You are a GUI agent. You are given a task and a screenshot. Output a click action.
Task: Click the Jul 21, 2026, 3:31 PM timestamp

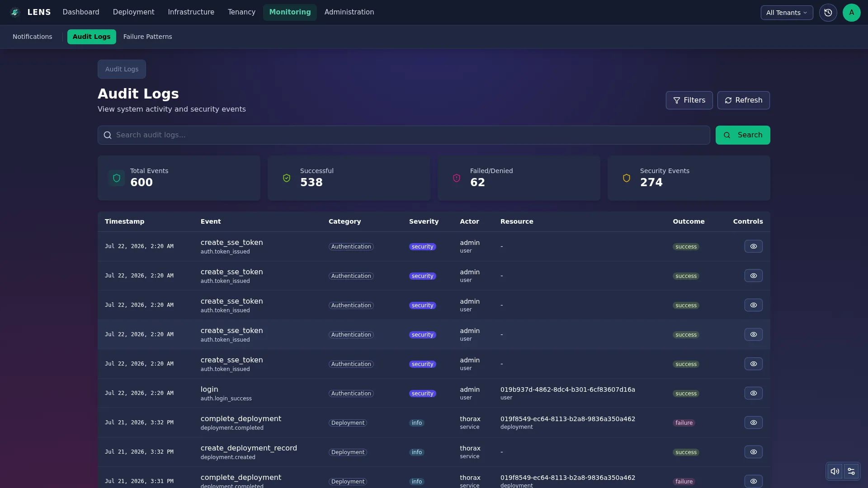(139, 481)
